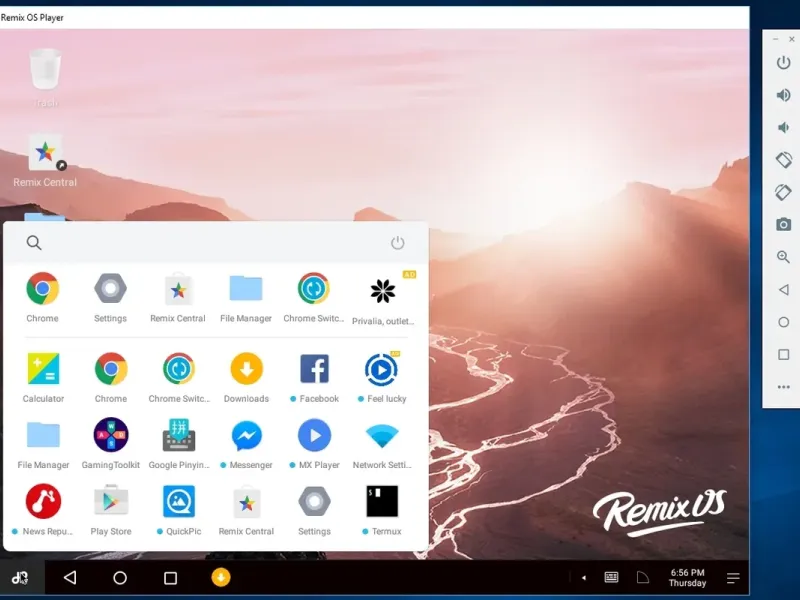Open the notification panel menu icon
This screenshot has width=800, height=600.
(733, 578)
